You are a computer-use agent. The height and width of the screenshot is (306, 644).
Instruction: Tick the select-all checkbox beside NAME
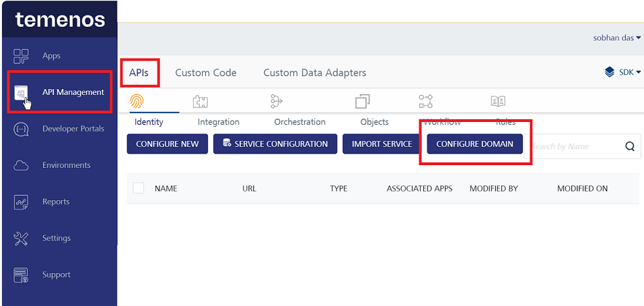[x=139, y=188]
